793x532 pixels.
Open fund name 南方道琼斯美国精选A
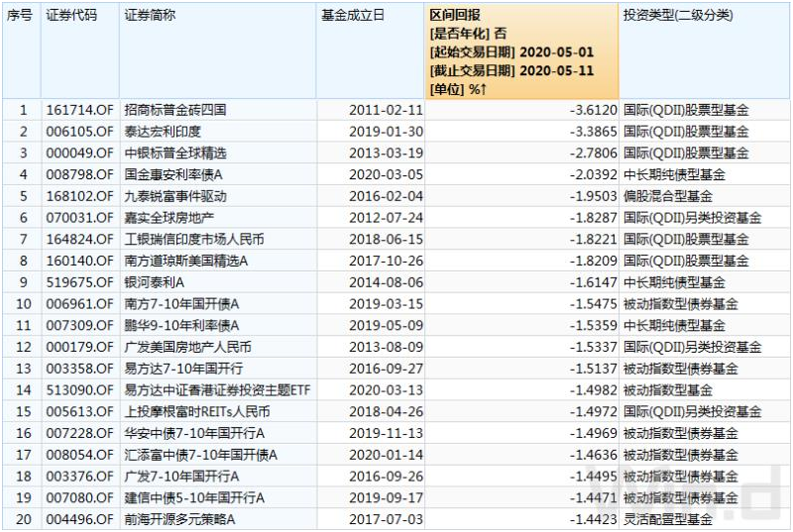(186, 262)
